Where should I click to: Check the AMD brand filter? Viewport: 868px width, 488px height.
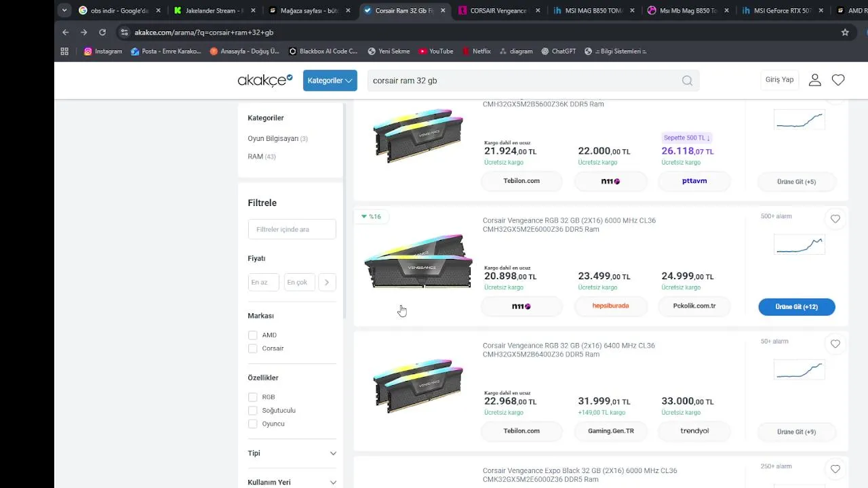[252, 335]
